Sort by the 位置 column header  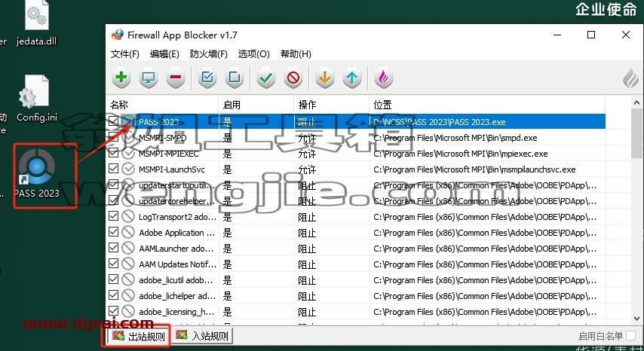click(487, 105)
